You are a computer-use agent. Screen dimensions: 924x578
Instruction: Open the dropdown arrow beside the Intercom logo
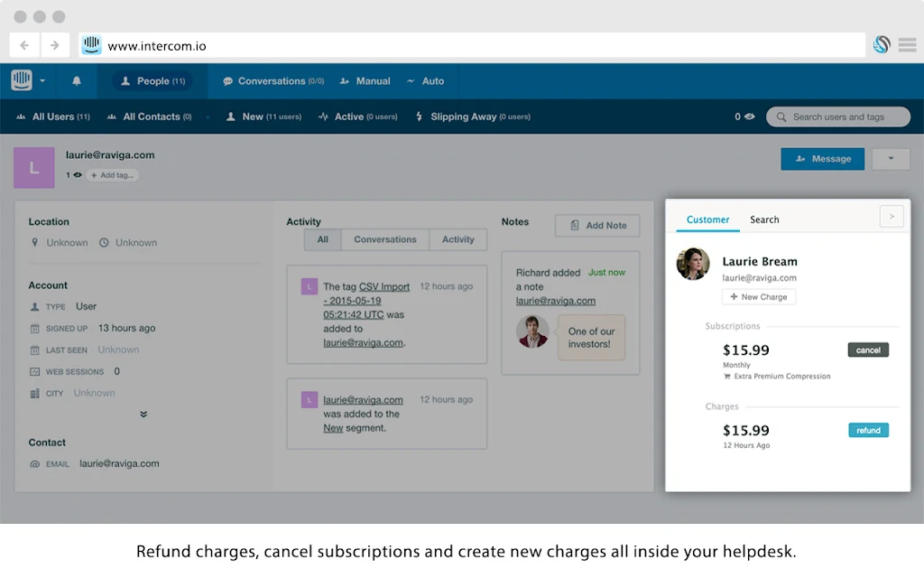(x=42, y=80)
